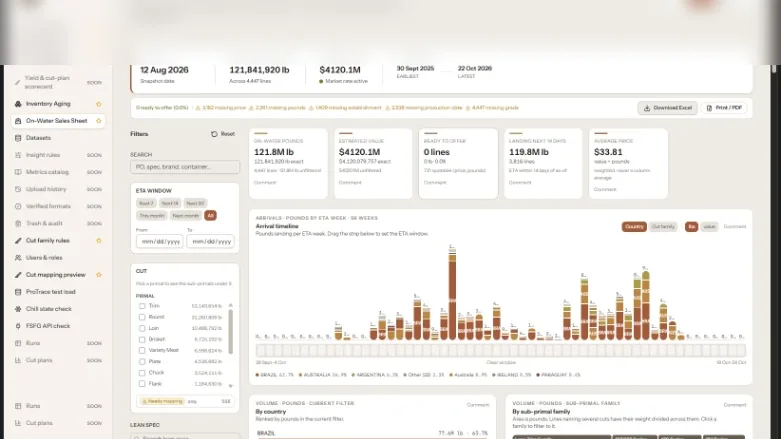Toggle the star next to On-Water Sales Sheet

[99, 121]
